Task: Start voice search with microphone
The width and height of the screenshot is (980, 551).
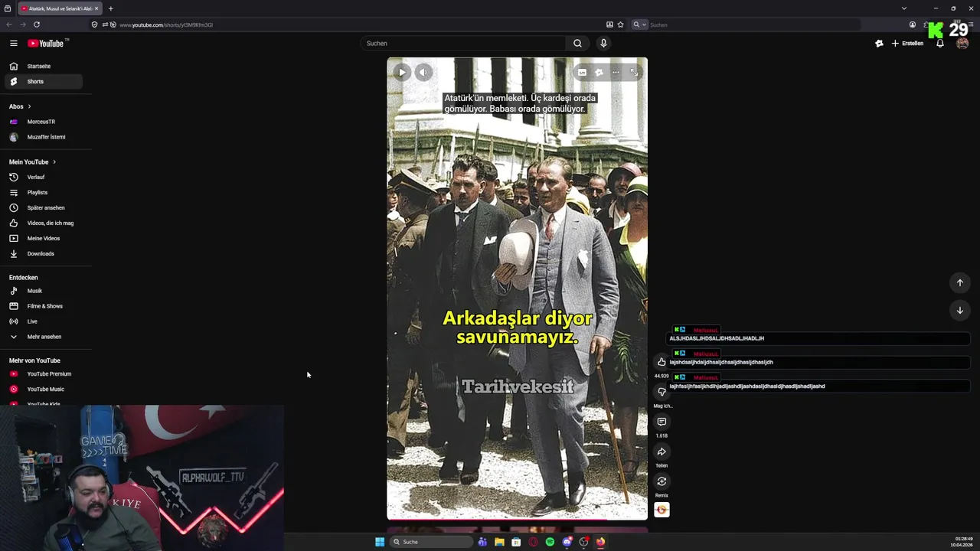Action: click(603, 44)
